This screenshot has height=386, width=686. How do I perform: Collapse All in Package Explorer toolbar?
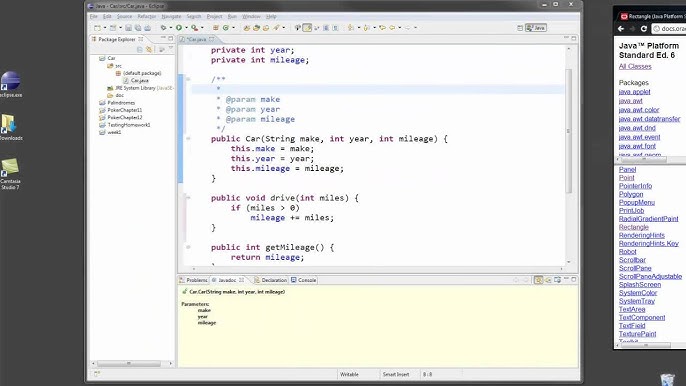click(x=140, y=49)
